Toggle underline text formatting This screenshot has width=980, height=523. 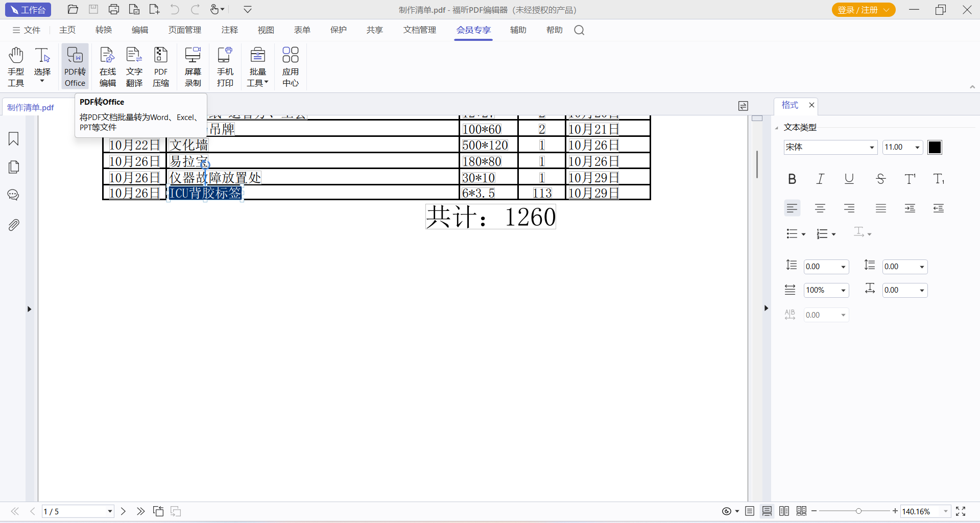(849, 179)
